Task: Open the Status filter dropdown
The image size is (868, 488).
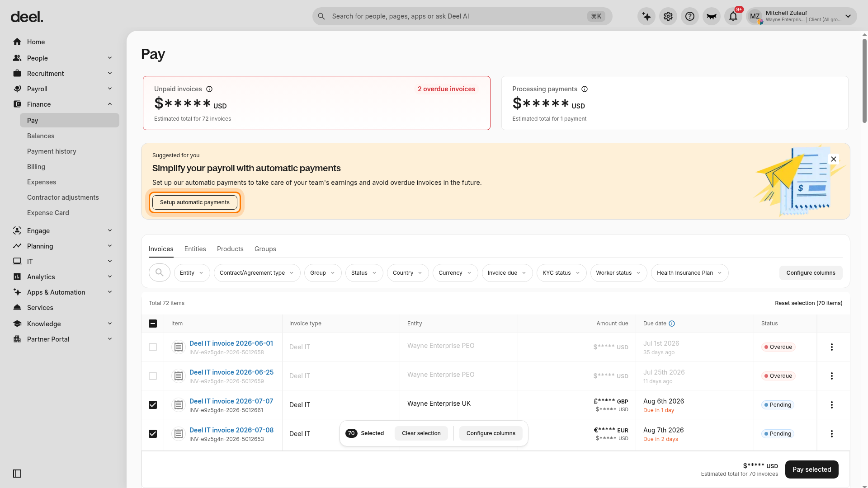Action: pyautogui.click(x=364, y=273)
